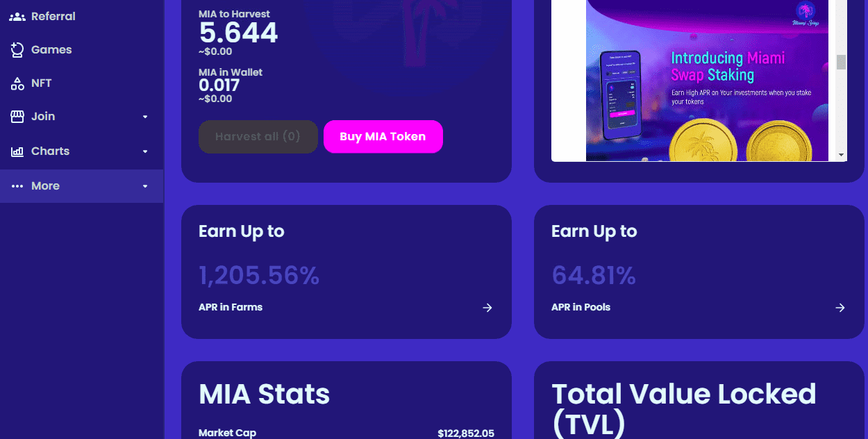Open the Games menu item
Viewport: 868px width, 439px height.
pyautogui.click(x=81, y=50)
